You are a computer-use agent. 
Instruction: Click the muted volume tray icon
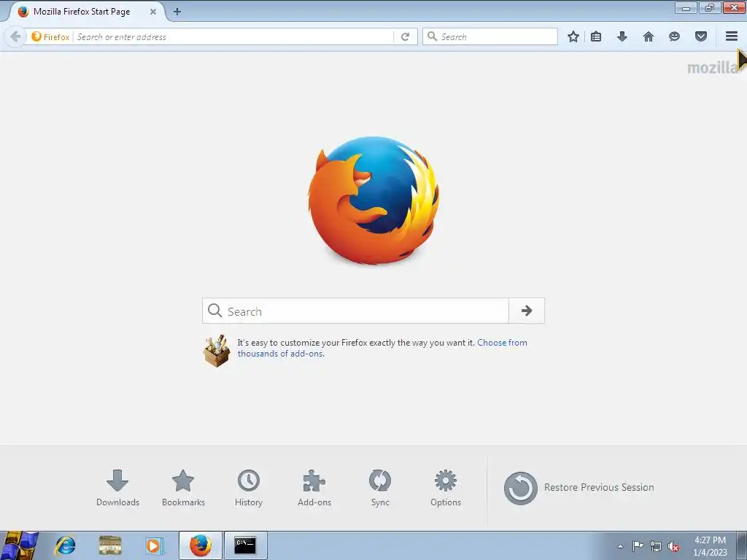click(673, 546)
